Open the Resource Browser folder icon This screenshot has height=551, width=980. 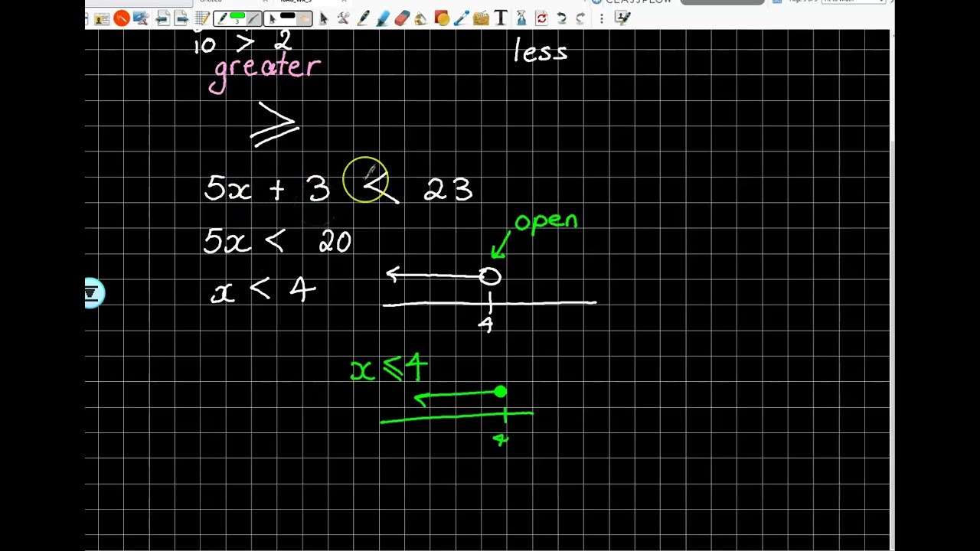click(x=481, y=18)
